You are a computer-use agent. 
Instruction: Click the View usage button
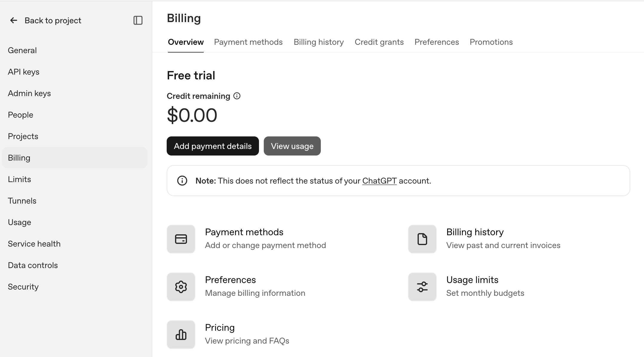292,146
